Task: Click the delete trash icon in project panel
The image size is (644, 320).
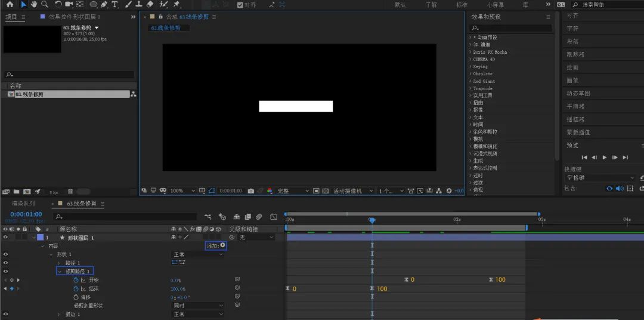Action: click(x=70, y=192)
